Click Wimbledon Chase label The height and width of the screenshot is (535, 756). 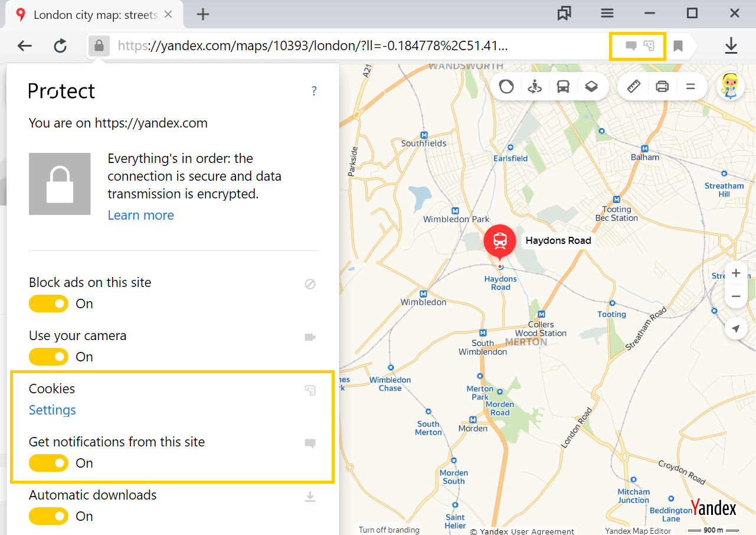pos(390,384)
